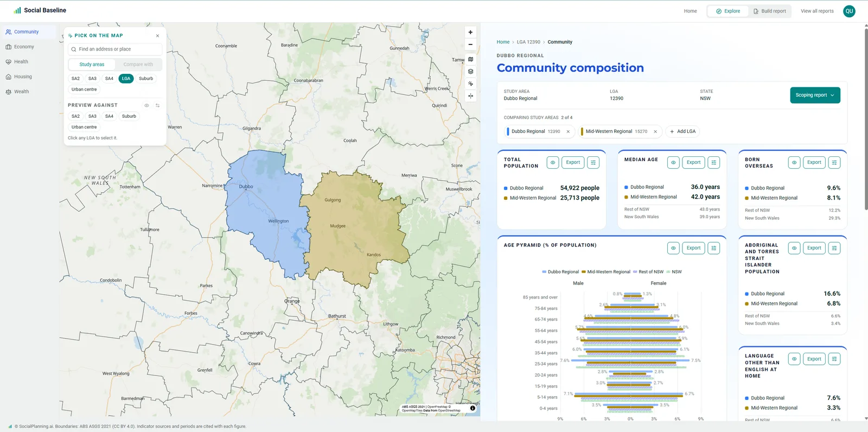Click the right panel vertical scrollbar
The width and height of the screenshot is (868, 432).
(866, 119)
